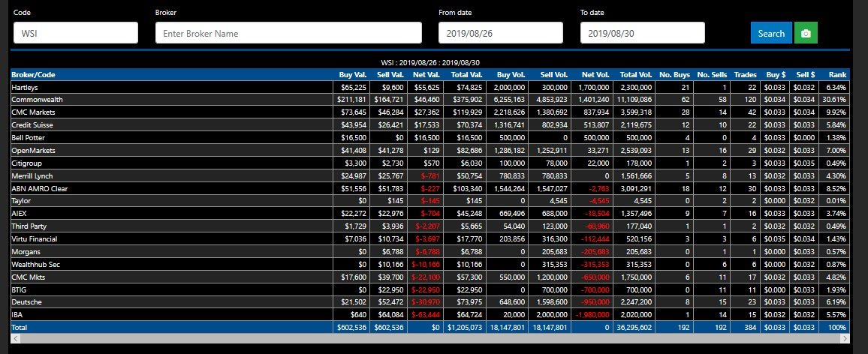Screen dimensions: 868x354
Task: Sort table by Net Val. header
Action: pyautogui.click(x=426, y=75)
